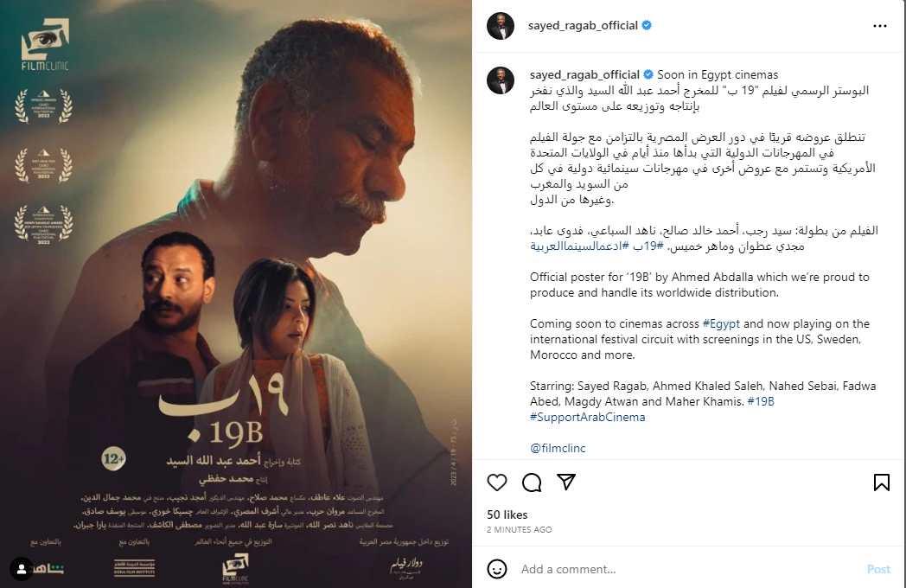The image size is (906, 588).
Task: Open the Arabic #19ب hashtag
Action: tap(648, 246)
